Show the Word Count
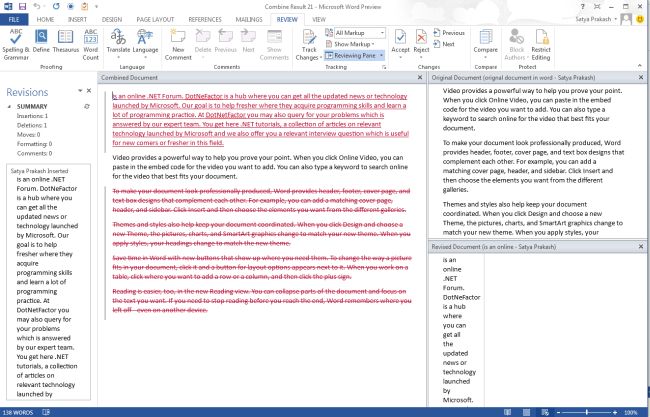Viewport: 650px width, 417px height. tap(91, 45)
